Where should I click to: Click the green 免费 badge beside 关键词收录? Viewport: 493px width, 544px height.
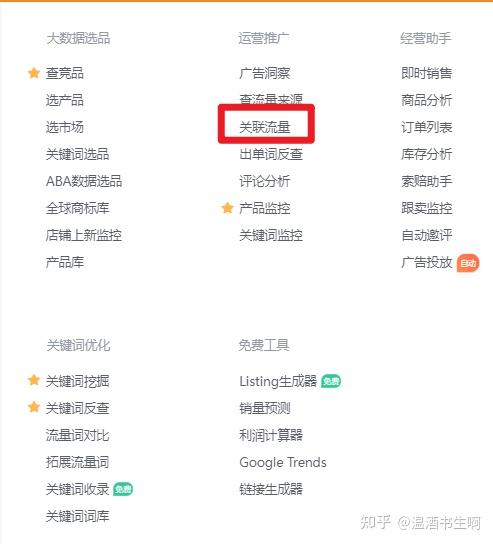coord(123,489)
